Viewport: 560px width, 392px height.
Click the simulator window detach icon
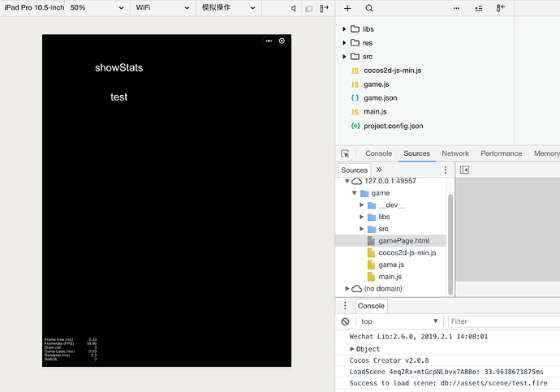[309, 9]
